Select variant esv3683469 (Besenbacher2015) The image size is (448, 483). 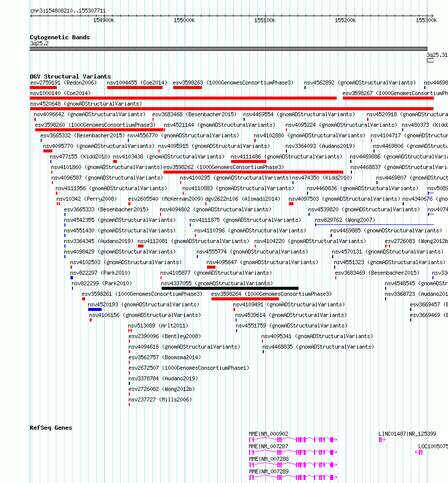377,273
